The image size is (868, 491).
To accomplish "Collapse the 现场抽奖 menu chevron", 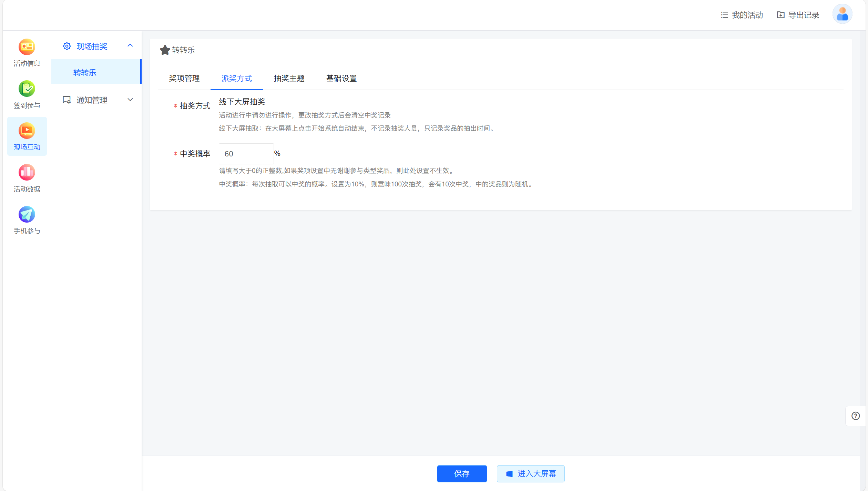I will [130, 45].
